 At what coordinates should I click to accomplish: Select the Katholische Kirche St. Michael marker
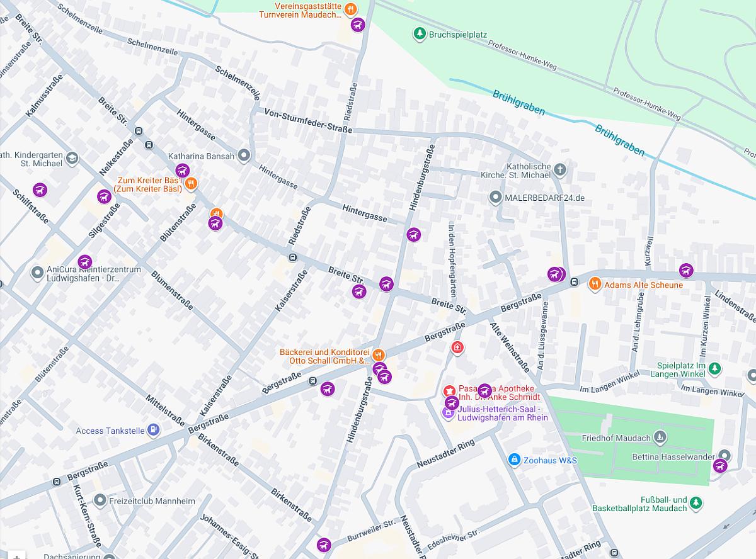pyautogui.click(x=561, y=169)
